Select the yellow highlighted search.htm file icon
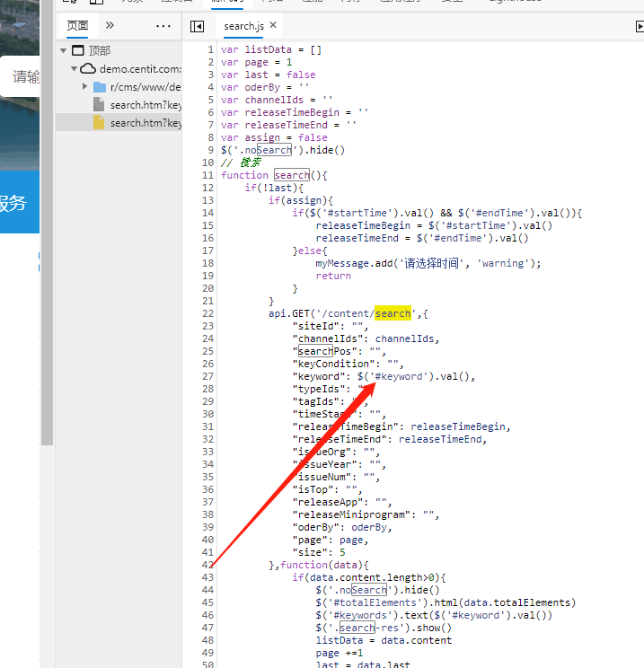644x668 pixels. pyautogui.click(x=99, y=123)
